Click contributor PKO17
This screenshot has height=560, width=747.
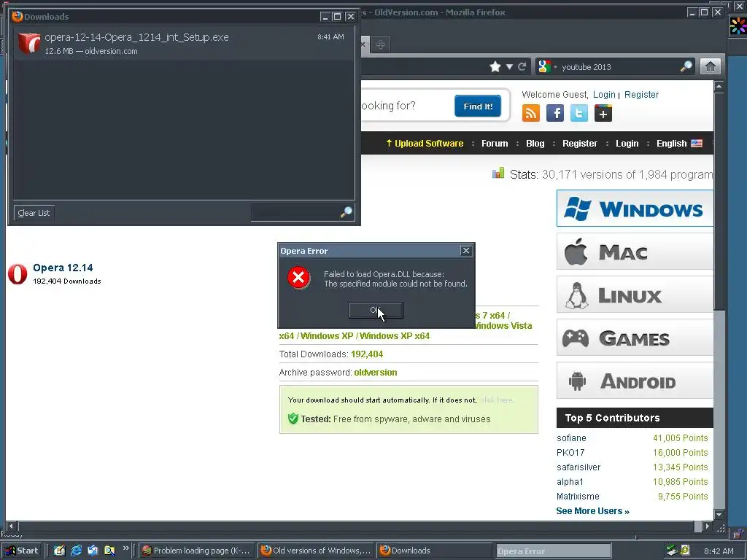point(570,452)
